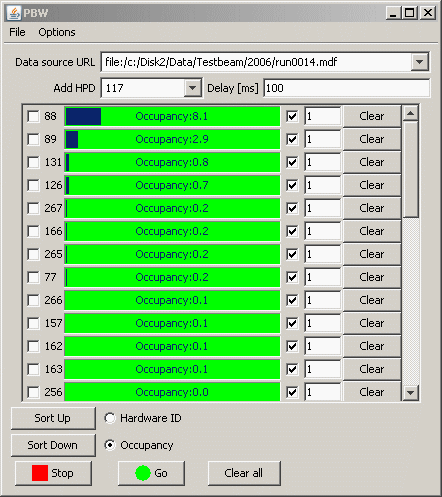Open the File menu
442x497 pixels.
[x=17, y=32]
